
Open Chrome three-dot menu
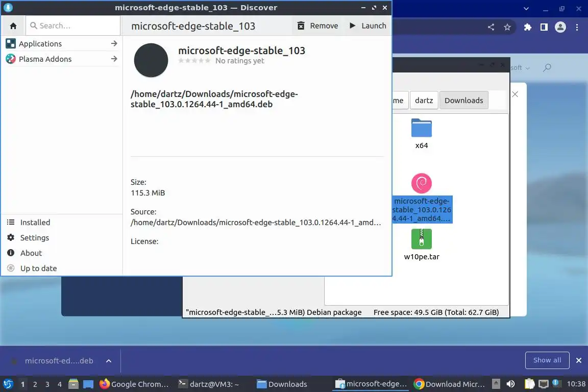pyautogui.click(x=577, y=27)
